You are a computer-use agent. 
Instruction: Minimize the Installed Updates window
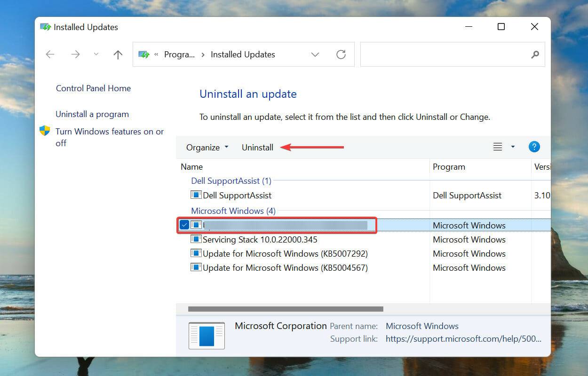(x=468, y=27)
